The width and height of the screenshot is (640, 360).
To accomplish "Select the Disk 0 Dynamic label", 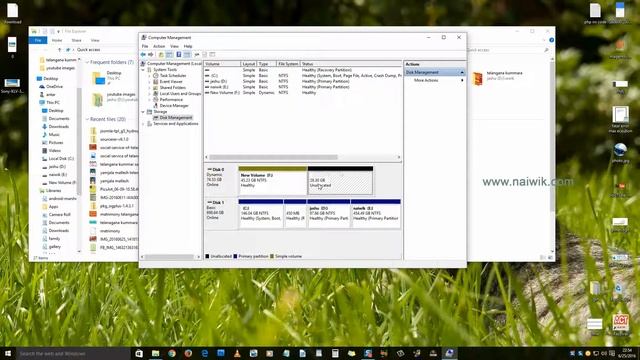I will point(221,180).
